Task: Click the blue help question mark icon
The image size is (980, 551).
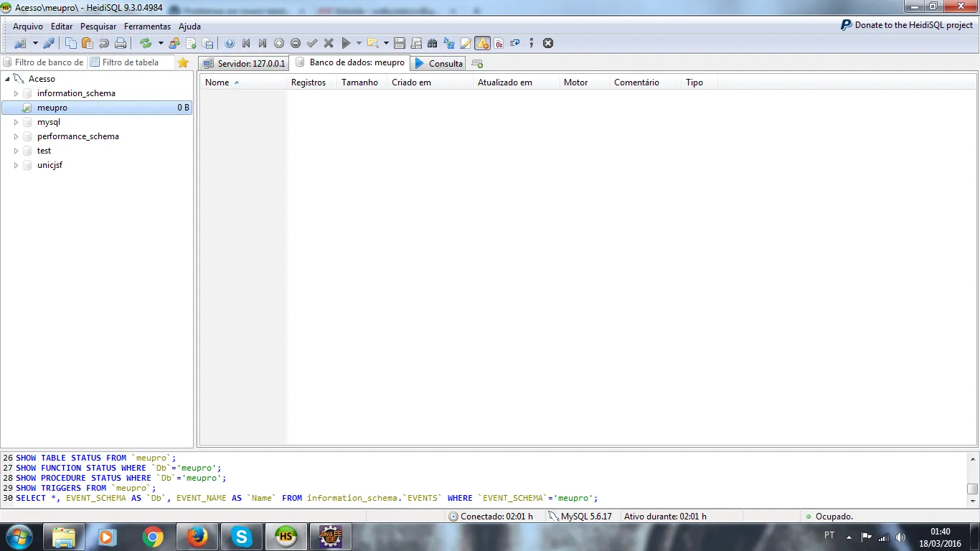Action: point(230,43)
